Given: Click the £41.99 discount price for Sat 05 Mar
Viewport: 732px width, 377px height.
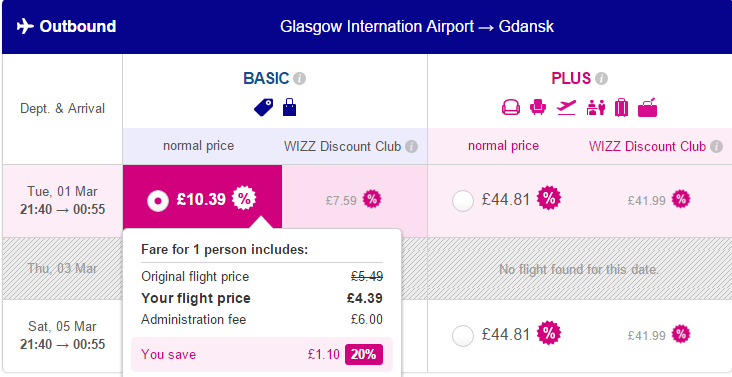Looking at the screenshot, I should [x=647, y=335].
